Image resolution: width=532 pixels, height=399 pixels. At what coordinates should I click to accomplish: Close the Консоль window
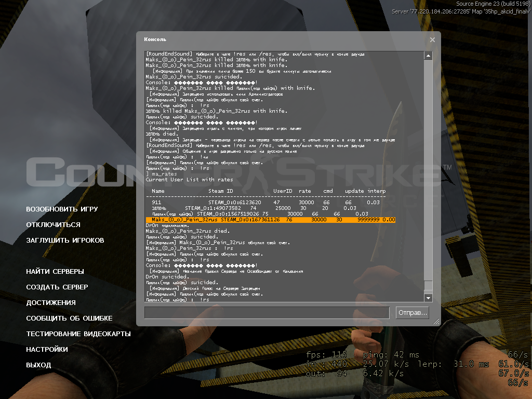coord(432,39)
